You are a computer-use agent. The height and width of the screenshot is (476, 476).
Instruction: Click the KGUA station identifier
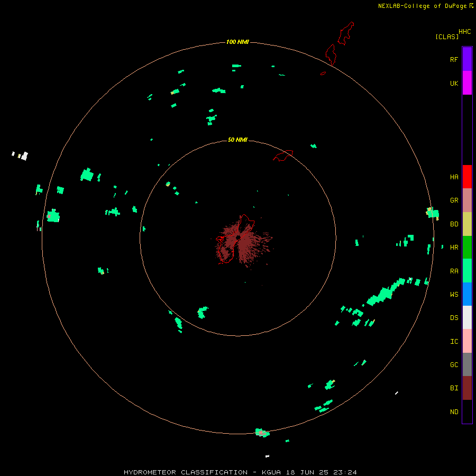click(x=271, y=472)
